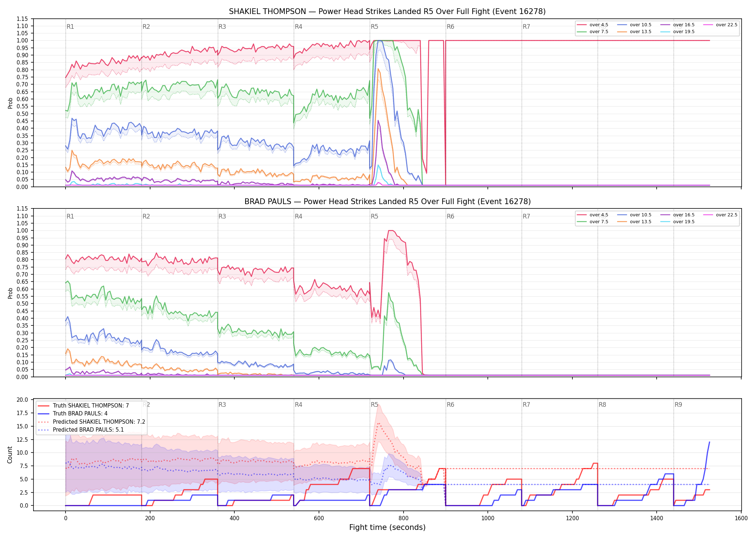This screenshot has height=540, width=756.
Task: Click R9 round marker in Count chart
Action: click(x=678, y=405)
